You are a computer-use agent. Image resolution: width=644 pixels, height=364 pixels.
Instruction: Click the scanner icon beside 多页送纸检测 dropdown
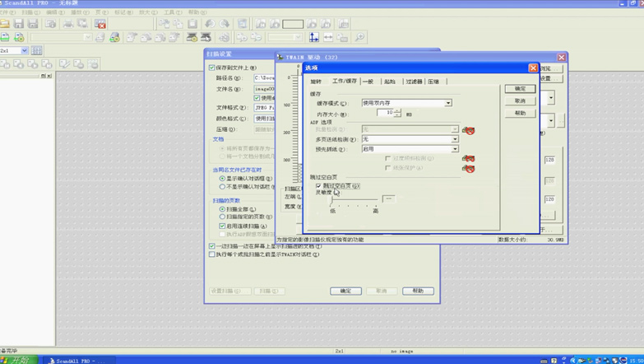pyautogui.click(x=468, y=130)
